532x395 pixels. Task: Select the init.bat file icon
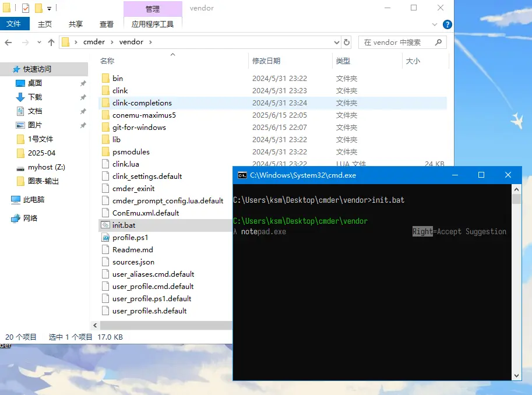click(x=105, y=225)
